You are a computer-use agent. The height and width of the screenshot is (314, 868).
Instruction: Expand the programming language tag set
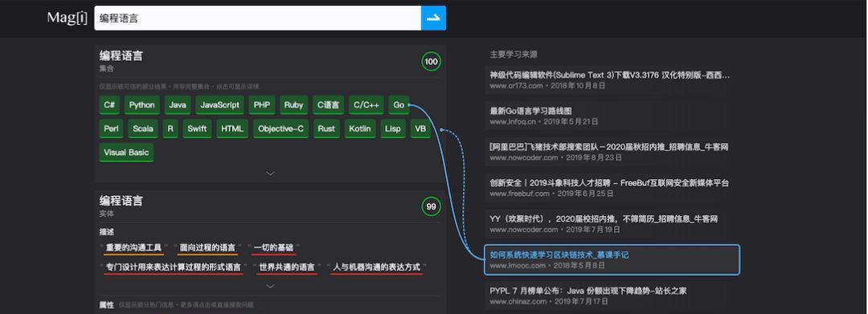270,173
